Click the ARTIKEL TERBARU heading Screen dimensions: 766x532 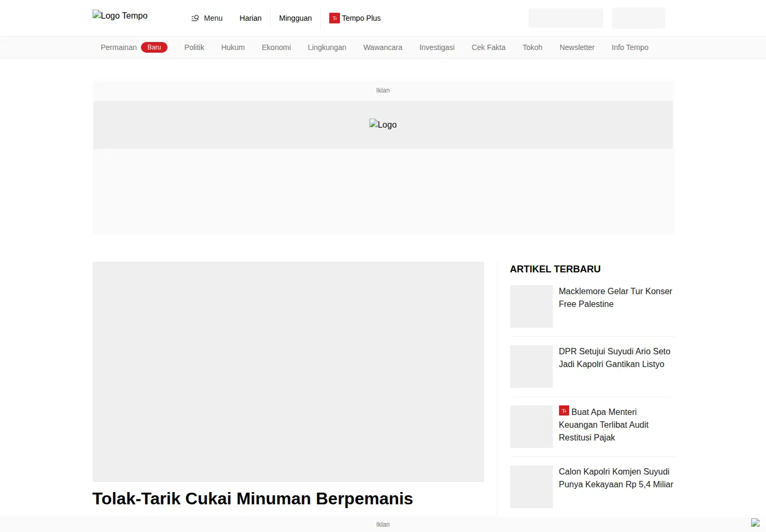coord(555,269)
